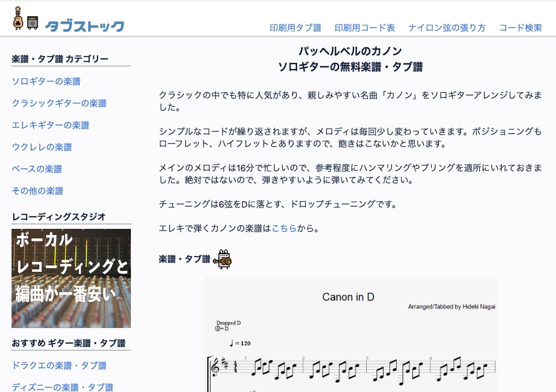Open the 印刷用タブ譜 menu item
The width and height of the screenshot is (556, 392).
(295, 28)
